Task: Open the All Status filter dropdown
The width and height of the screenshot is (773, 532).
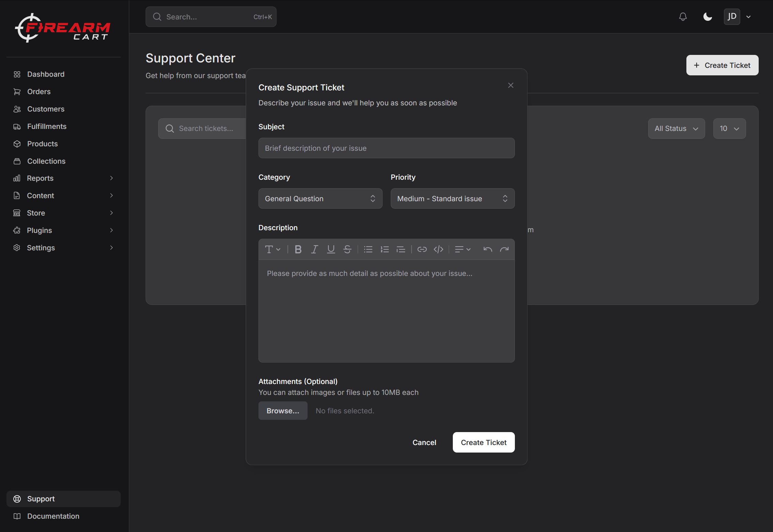Action: (677, 129)
